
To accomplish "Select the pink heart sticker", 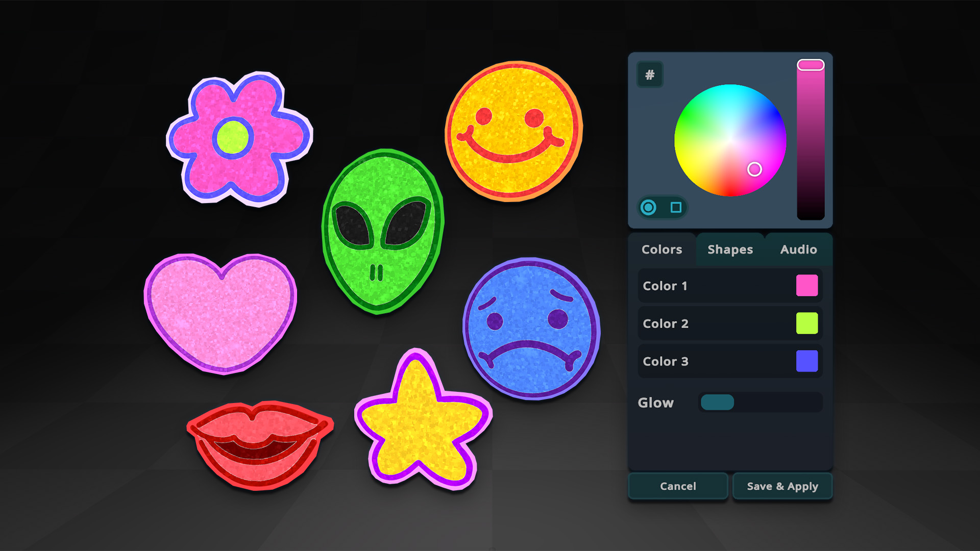I will point(220,314).
